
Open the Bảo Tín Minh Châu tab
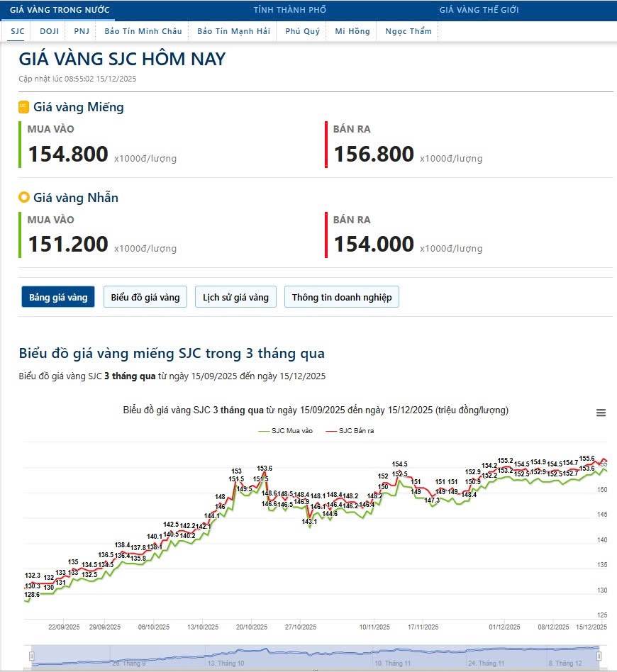[x=143, y=31]
